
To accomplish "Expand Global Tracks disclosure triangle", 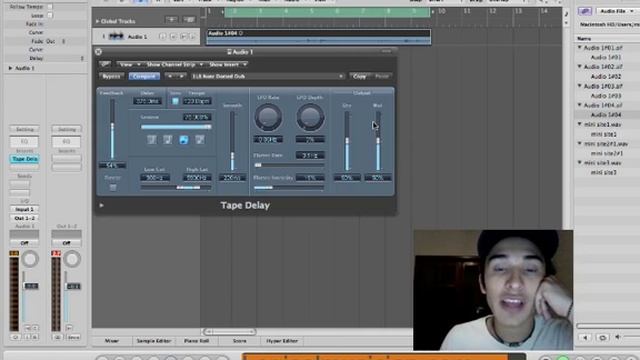I will 97,21.
